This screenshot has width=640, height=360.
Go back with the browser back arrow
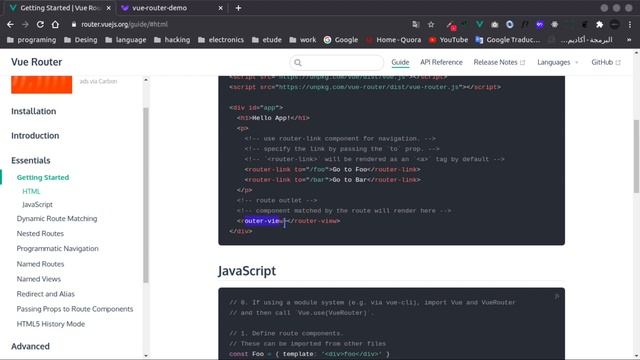pos(10,24)
